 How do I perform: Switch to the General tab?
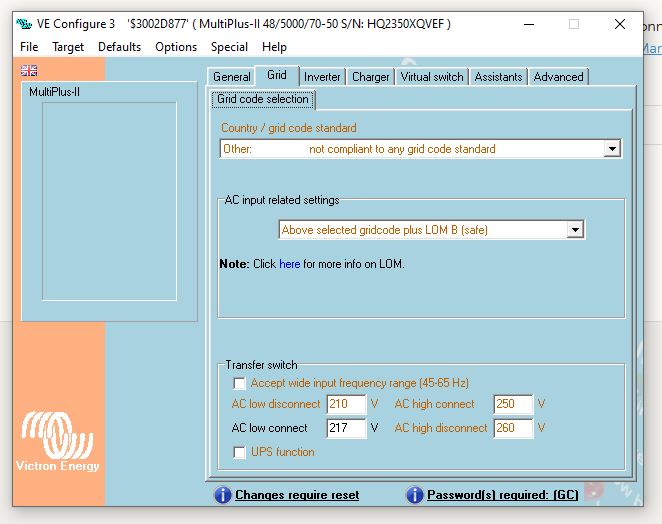(x=231, y=77)
